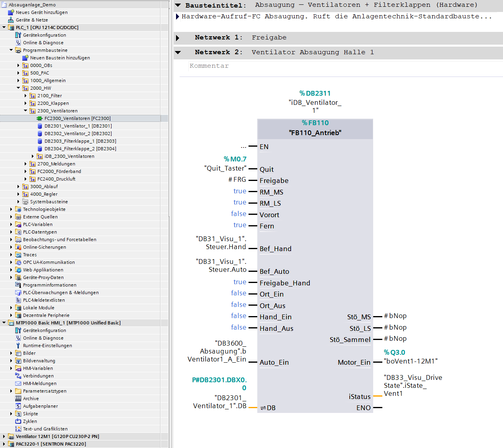
Task: Click the true value at RM_MS
Action: tap(240, 191)
